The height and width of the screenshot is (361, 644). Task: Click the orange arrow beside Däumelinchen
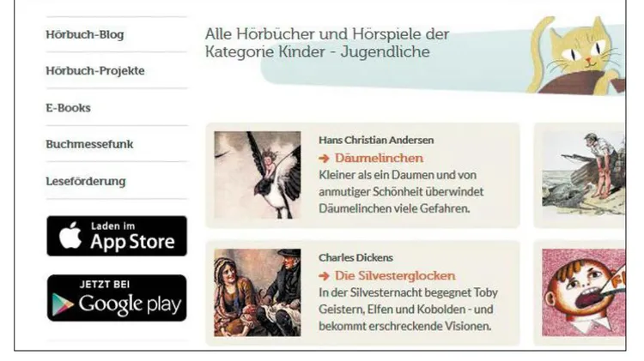click(324, 159)
